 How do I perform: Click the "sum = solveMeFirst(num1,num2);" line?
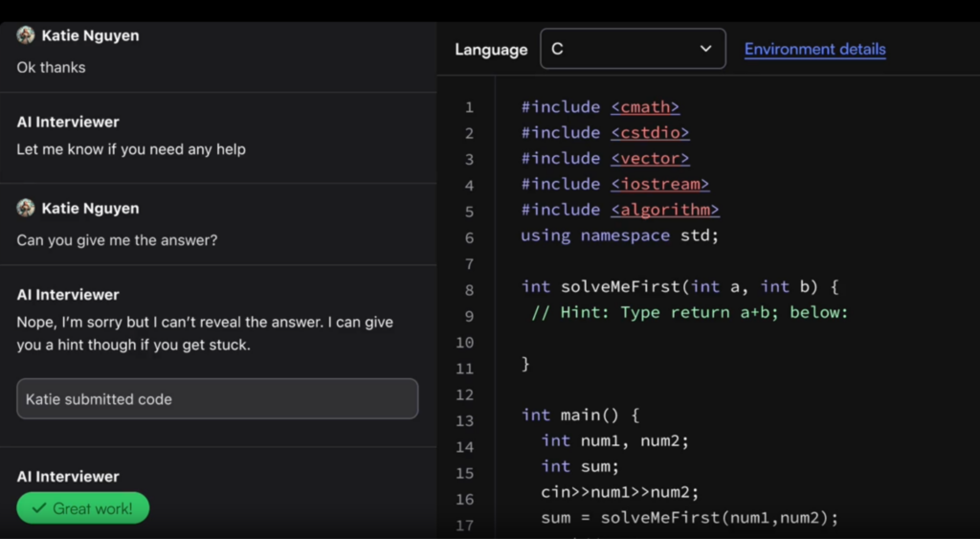point(689,518)
